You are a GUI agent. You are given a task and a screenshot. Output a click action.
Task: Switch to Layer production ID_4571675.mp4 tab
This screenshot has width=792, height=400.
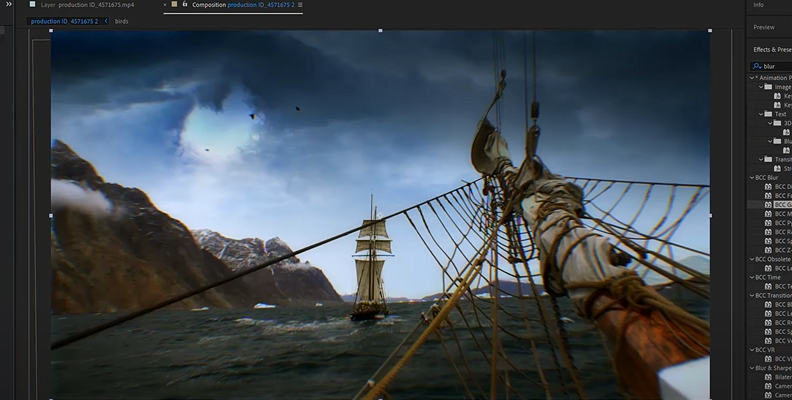(87, 5)
